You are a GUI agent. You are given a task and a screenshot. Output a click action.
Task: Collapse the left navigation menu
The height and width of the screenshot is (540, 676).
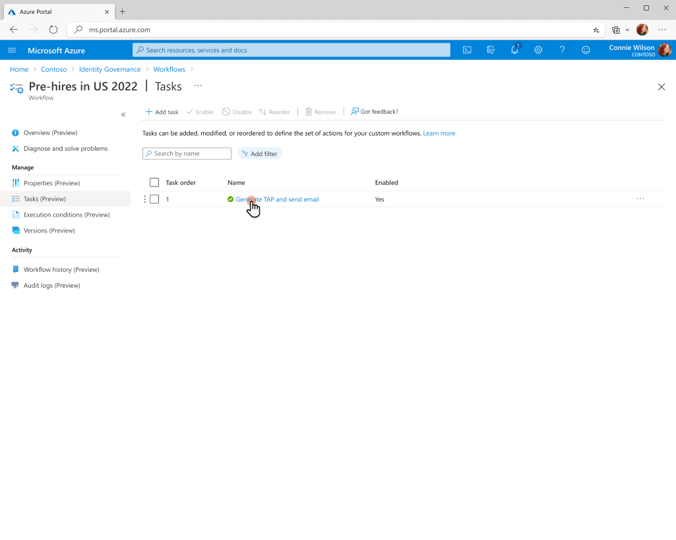click(123, 115)
